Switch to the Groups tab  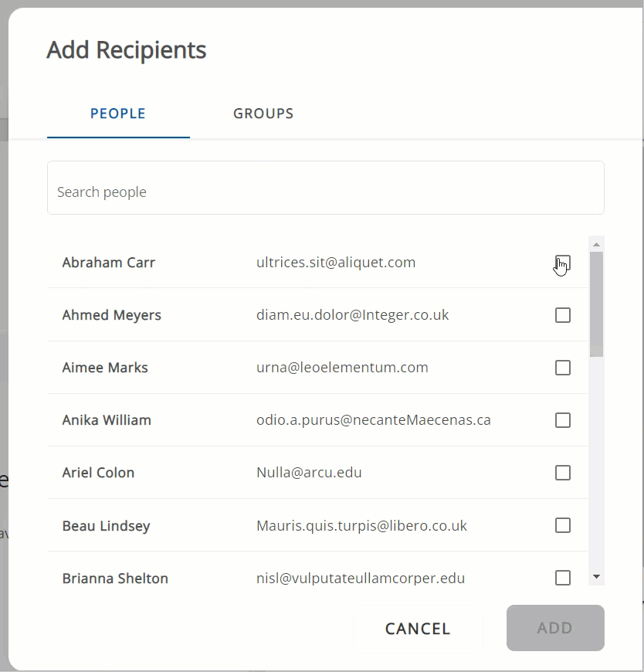263,114
